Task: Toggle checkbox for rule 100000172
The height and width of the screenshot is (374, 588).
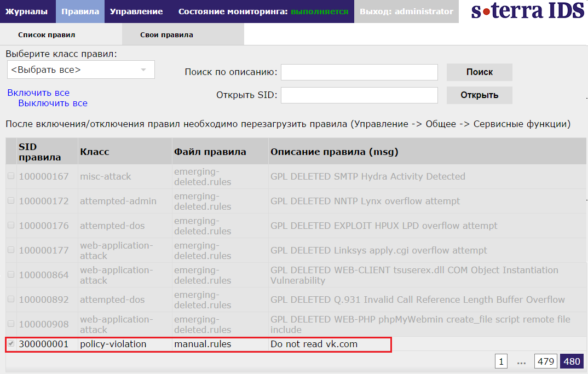Action: point(11,201)
